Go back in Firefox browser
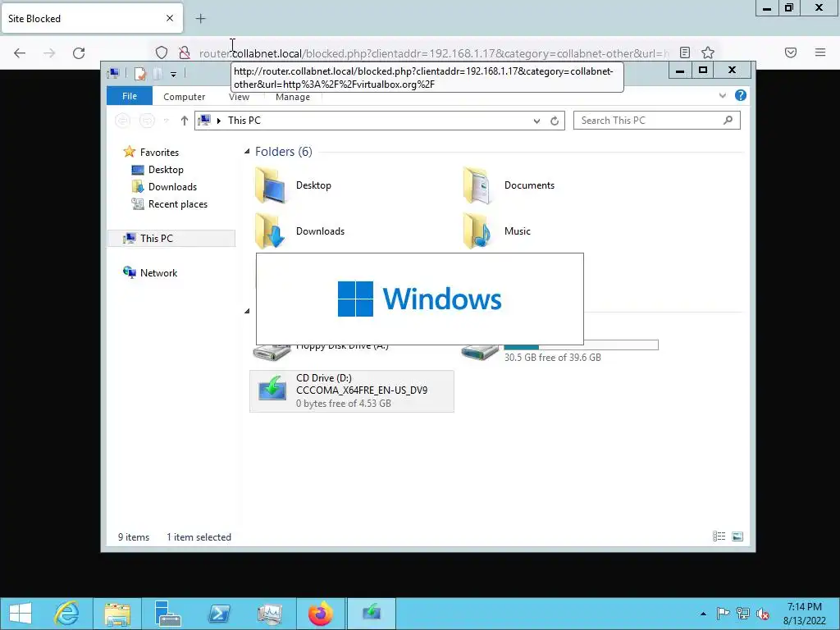Viewport: 840px width, 630px height. (x=20, y=52)
